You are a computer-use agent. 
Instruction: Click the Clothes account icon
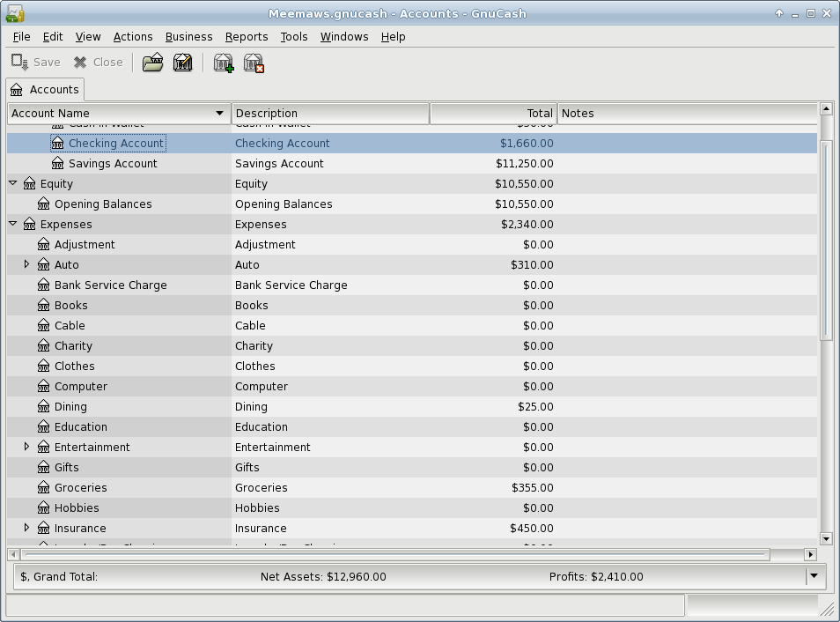click(43, 367)
